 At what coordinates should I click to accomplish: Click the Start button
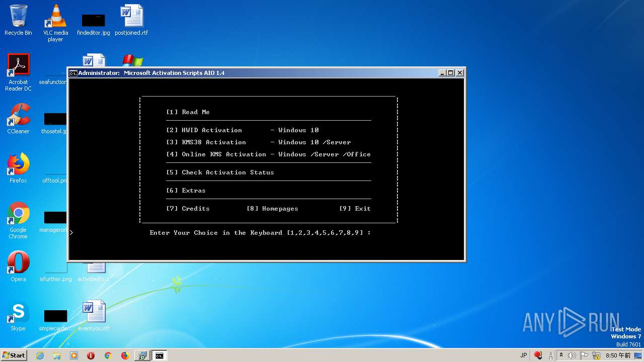14,355
